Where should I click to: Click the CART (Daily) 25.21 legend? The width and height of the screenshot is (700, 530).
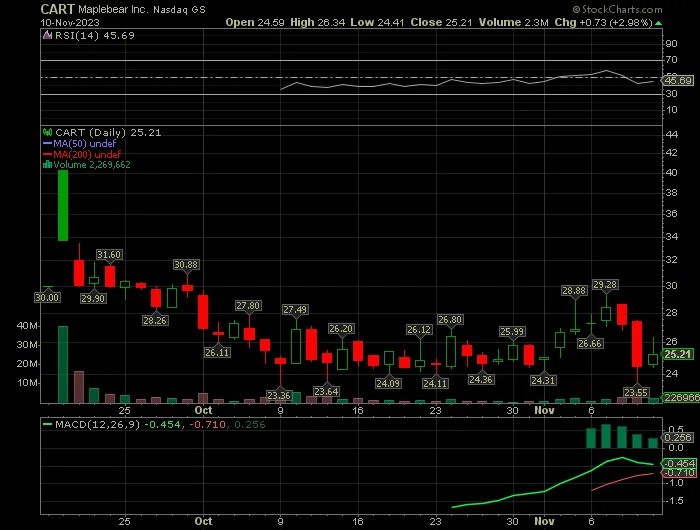tap(108, 132)
